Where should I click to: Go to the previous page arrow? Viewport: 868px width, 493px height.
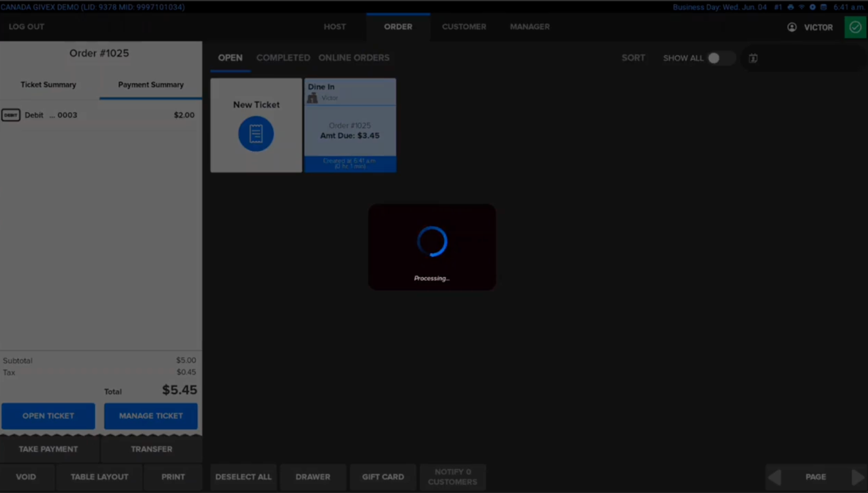click(x=775, y=477)
